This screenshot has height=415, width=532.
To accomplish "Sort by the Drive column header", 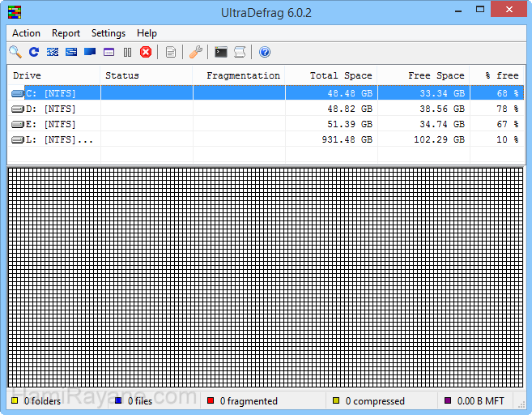I will pyautogui.click(x=54, y=75).
